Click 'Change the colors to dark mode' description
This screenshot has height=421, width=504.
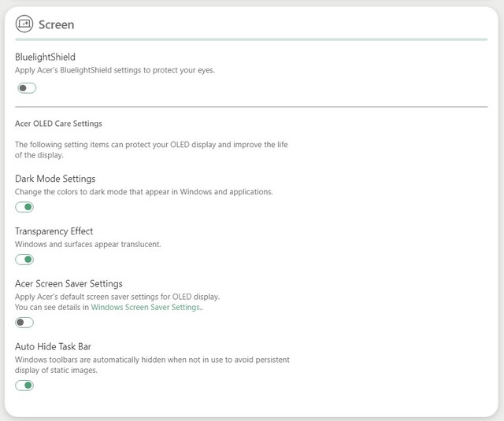(143, 192)
